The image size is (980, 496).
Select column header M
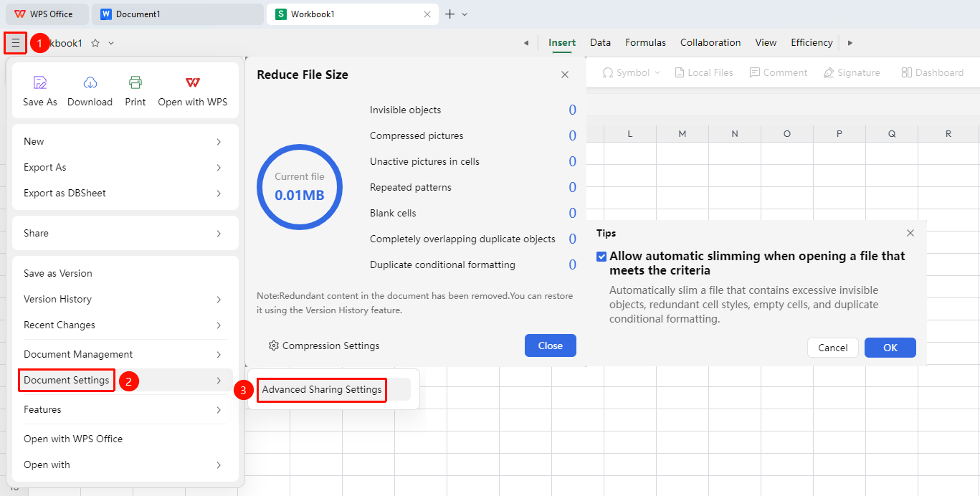click(682, 134)
